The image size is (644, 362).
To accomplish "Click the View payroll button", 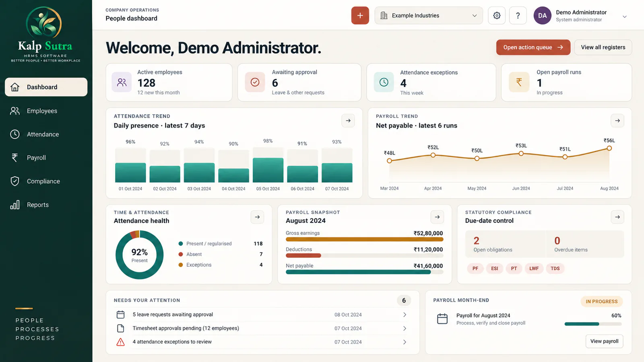I will click(x=604, y=341).
